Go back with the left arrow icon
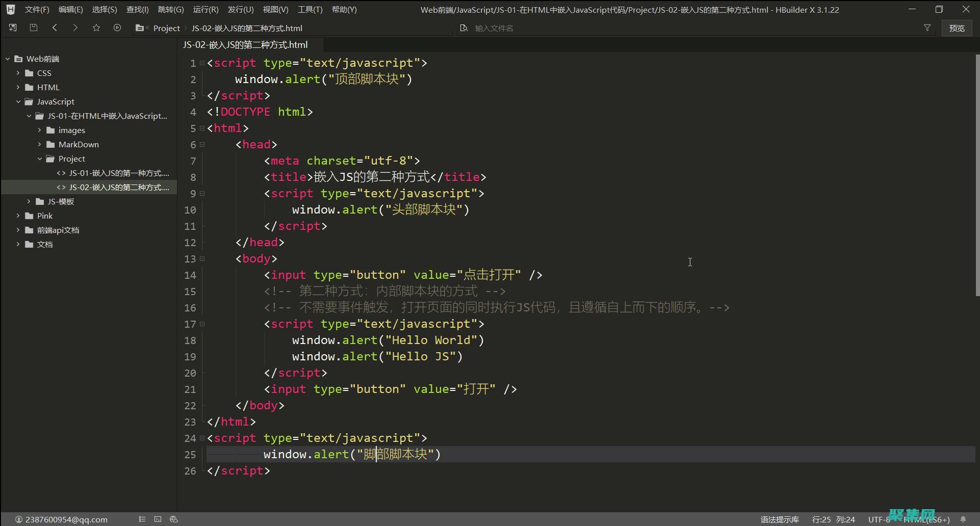The width and height of the screenshot is (980, 526). [55, 28]
